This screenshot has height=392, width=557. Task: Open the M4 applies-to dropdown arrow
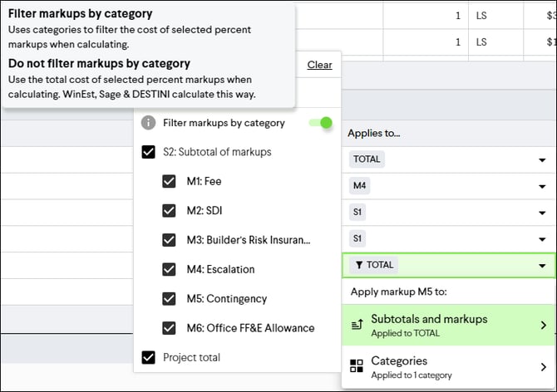[542, 186]
